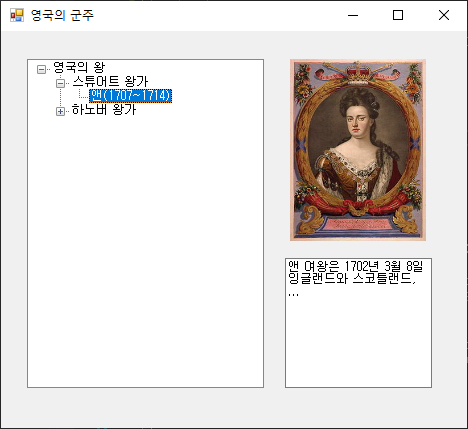Maximize the 영국의 군주 window
Screen dimensions: 468x429
pos(398,15)
